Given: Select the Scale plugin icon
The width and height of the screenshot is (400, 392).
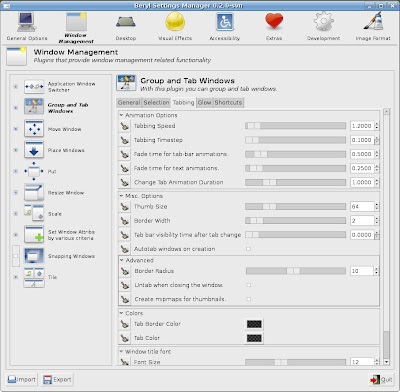Looking at the screenshot, I should tap(34, 213).
